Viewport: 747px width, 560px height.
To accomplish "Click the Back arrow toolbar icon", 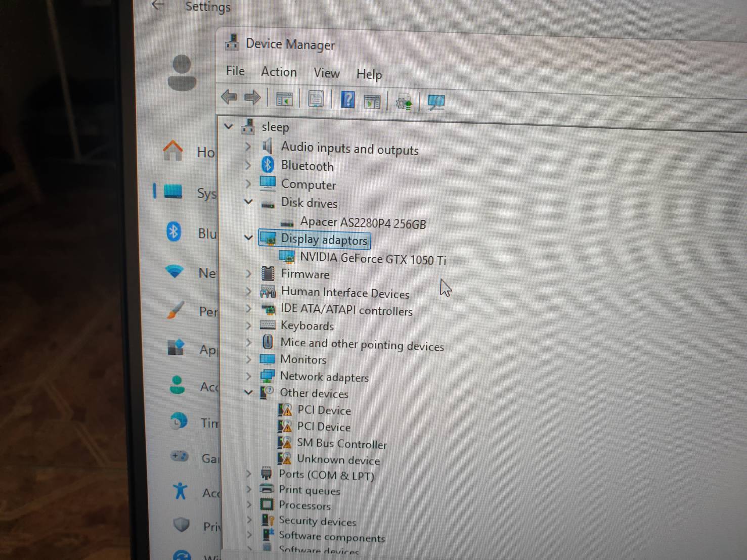I will point(229,97).
